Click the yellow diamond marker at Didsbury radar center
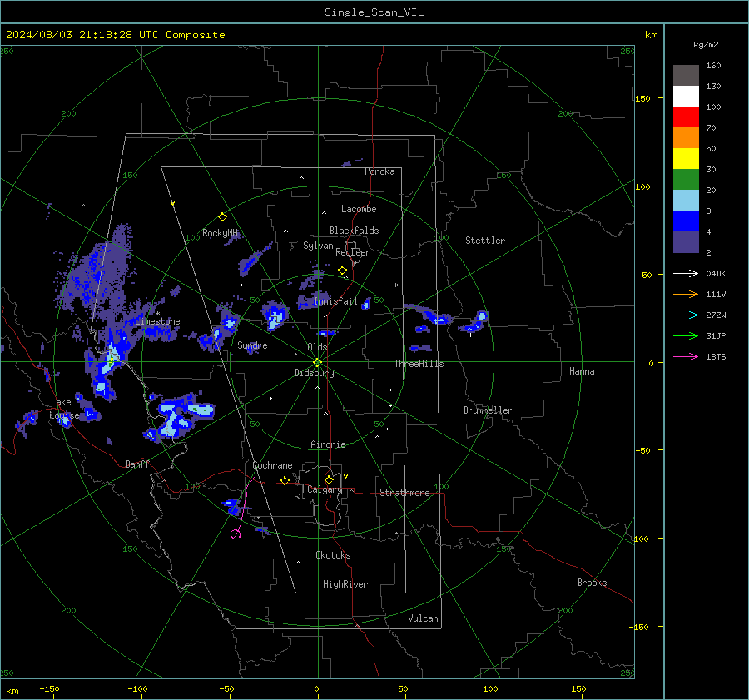The image size is (749, 700). (318, 363)
